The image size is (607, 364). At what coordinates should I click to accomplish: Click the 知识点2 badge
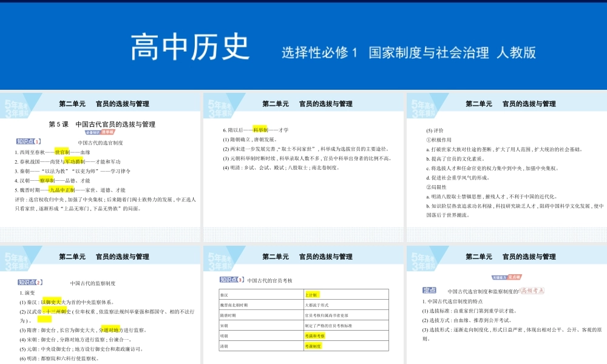30,282
